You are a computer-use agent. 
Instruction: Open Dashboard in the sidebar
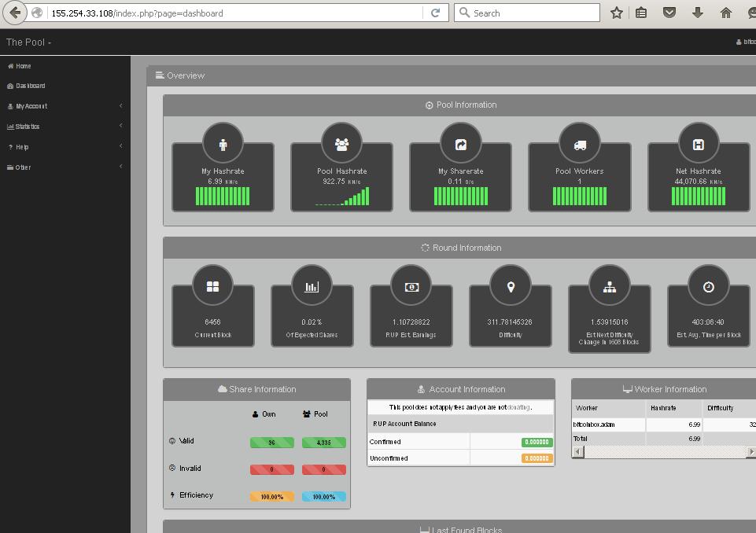pyautogui.click(x=26, y=86)
